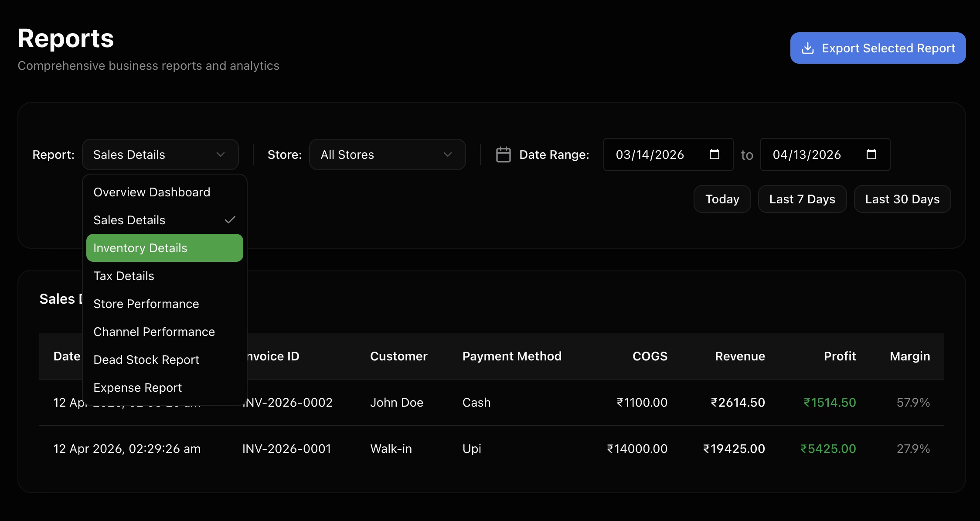Open the end date calendar picker icon
The width and height of the screenshot is (980, 521).
click(x=871, y=154)
